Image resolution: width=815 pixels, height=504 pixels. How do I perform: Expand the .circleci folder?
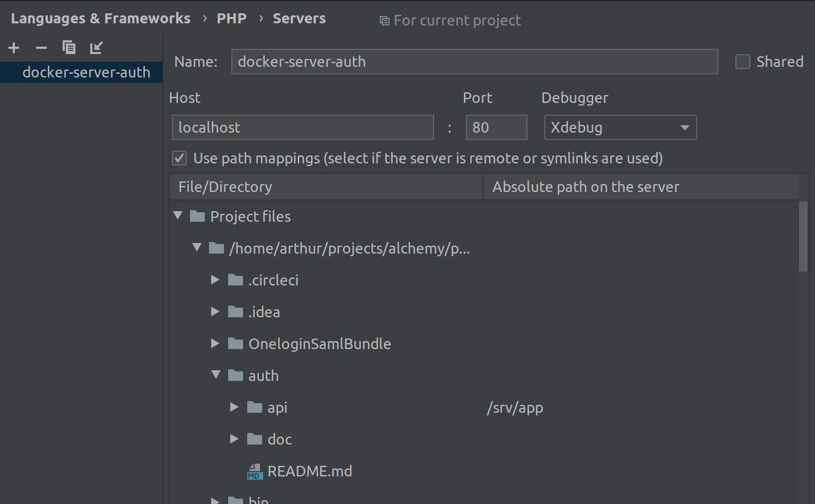pyautogui.click(x=215, y=280)
